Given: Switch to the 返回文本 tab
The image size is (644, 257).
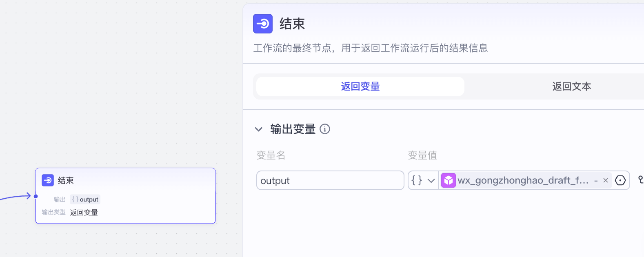Looking at the screenshot, I should [x=571, y=86].
